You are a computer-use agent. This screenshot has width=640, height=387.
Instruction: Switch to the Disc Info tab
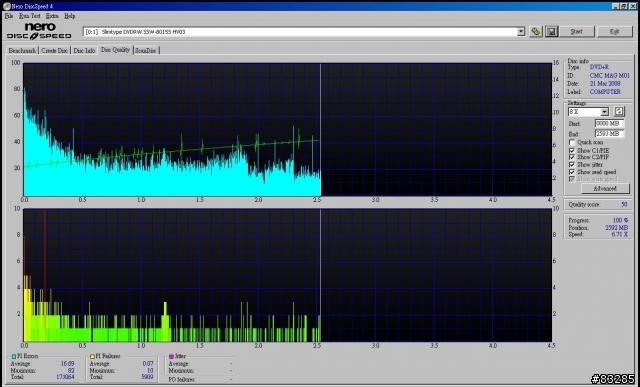pyautogui.click(x=84, y=51)
